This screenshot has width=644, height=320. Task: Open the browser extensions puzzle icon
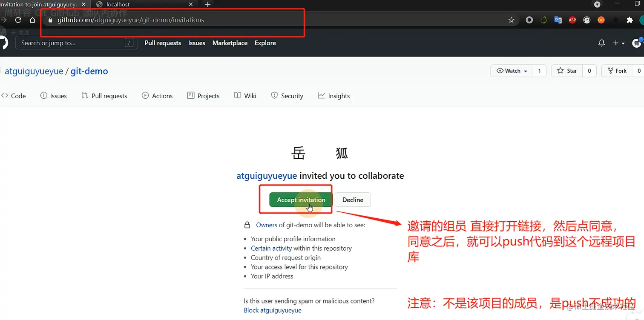(630, 20)
